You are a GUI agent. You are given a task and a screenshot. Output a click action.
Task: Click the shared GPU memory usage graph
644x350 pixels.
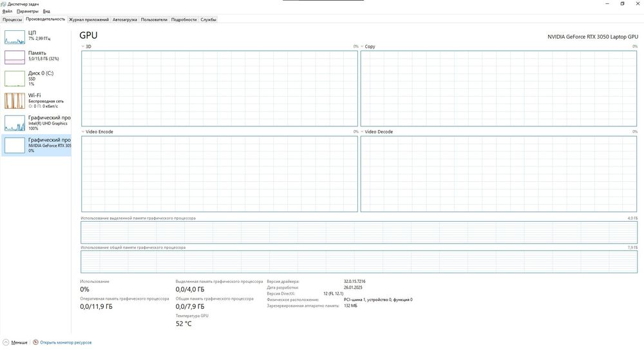pyautogui.click(x=359, y=262)
